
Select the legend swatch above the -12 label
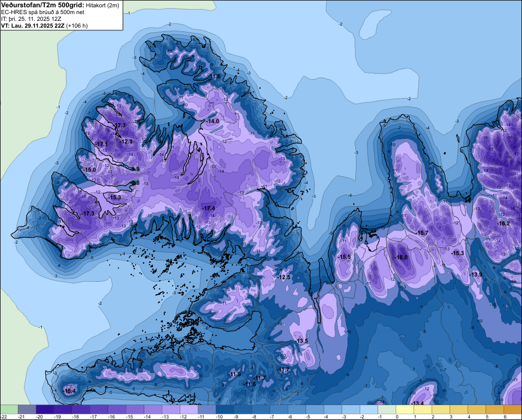pos(188,409)
